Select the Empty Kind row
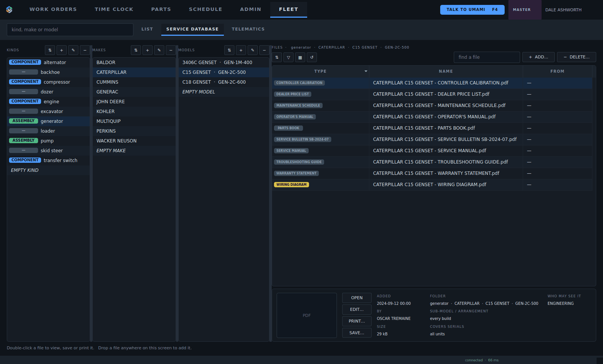The image size is (603, 364). click(x=48, y=170)
